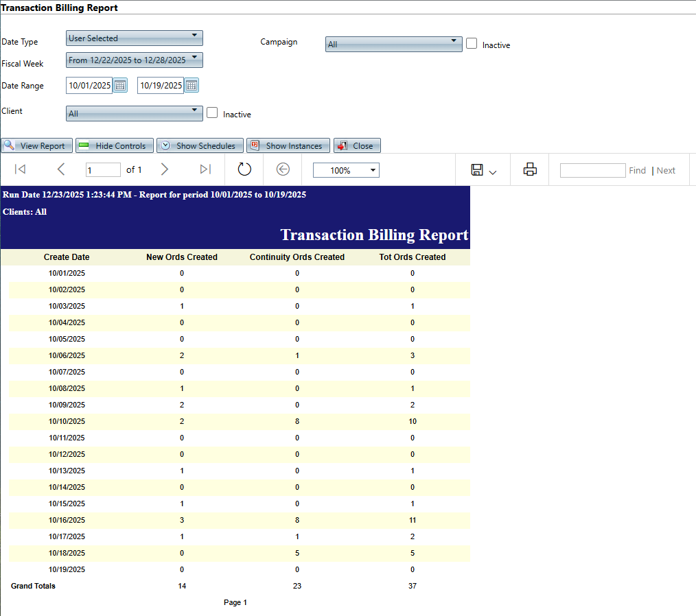Go to previous report page

pyautogui.click(x=61, y=169)
